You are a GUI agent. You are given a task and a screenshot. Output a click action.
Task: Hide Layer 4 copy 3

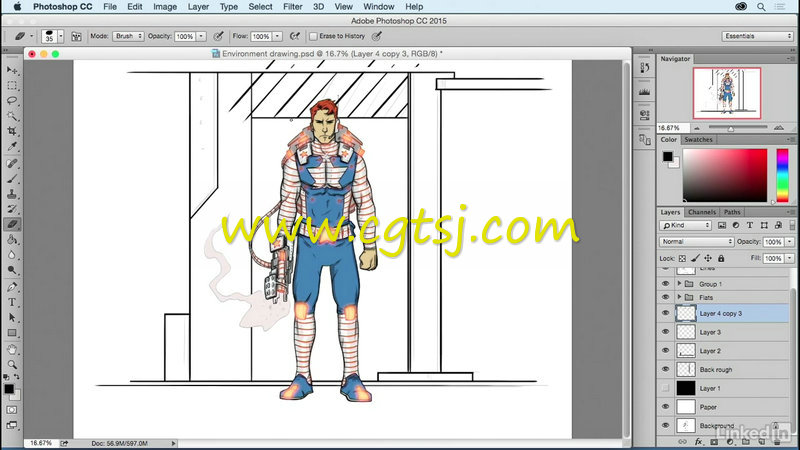point(665,313)
